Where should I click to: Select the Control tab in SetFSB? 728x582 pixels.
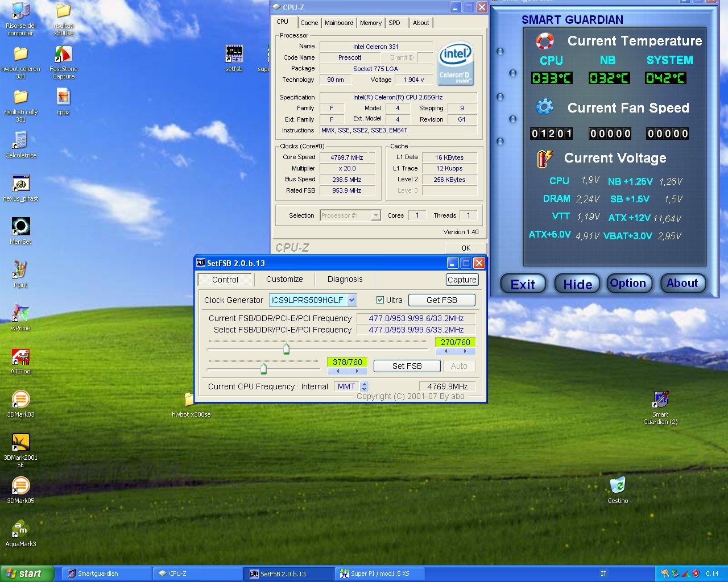225,280
